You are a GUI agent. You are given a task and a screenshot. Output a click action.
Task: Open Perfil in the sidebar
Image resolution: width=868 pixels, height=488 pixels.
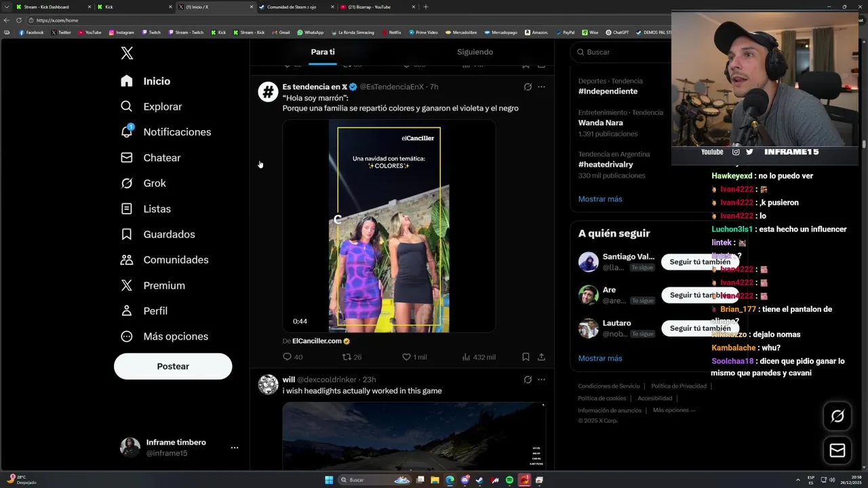[x=144, y=311]
